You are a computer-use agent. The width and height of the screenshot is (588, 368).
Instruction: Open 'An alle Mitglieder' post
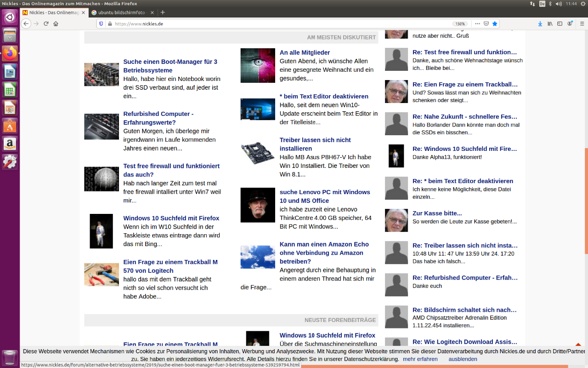(305, 52)
